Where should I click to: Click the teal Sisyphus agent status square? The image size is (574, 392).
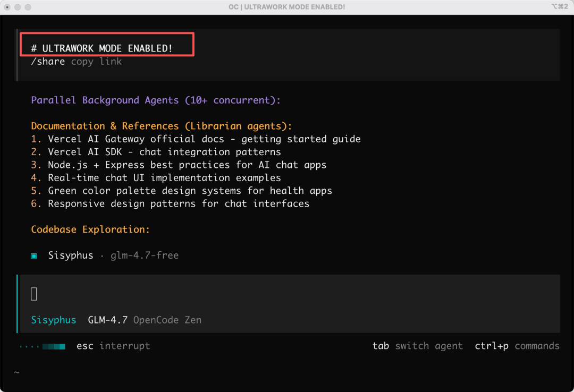[x=33, y=255]
